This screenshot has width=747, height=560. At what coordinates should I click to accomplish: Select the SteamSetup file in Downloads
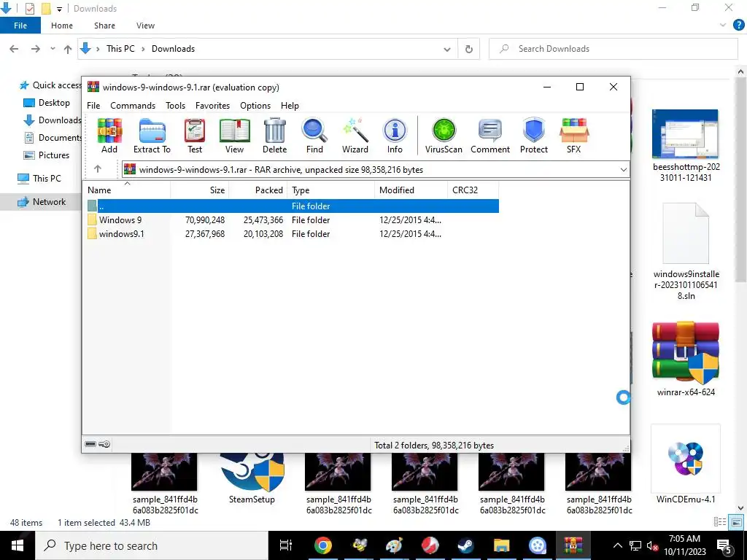[252, 478]
